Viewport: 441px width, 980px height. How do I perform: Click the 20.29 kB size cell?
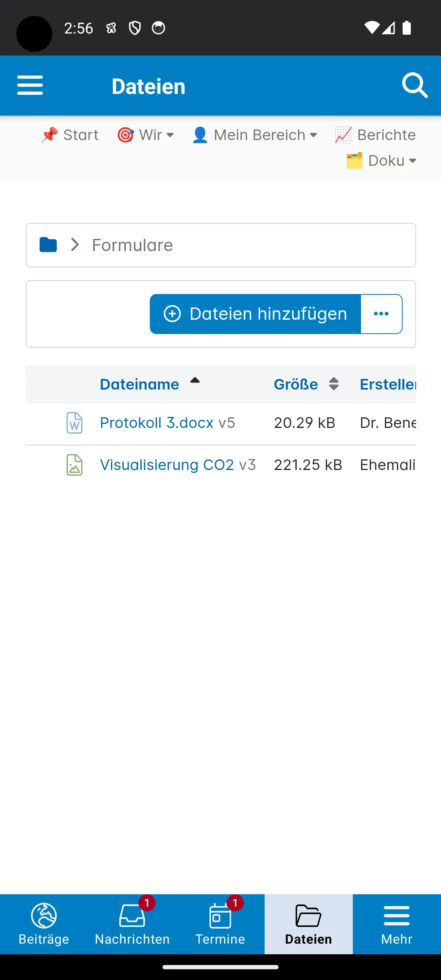pos(305,423)
